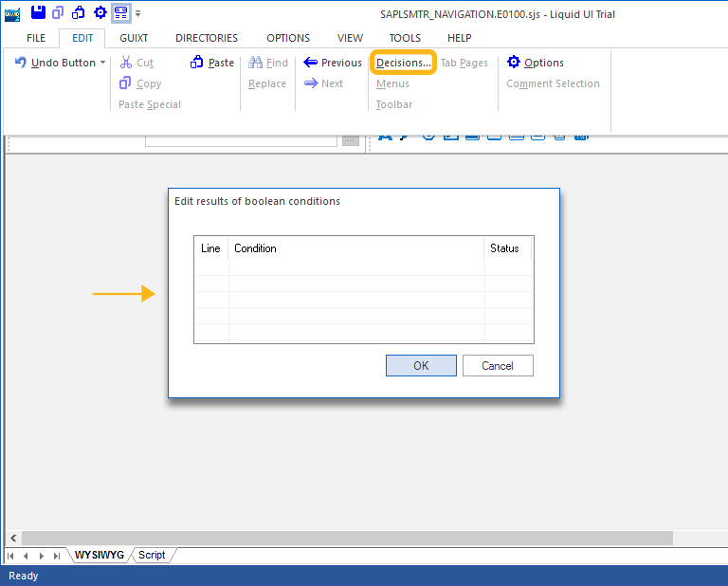The image size is (728, 586).
Task: Open the gear settings icon in title bar
Action: pos(100,12)
